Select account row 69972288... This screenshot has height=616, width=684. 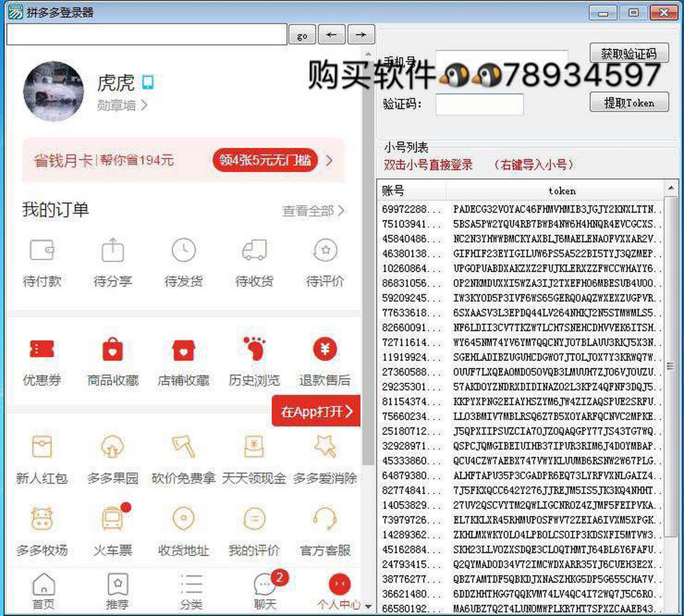click(521, 209)
